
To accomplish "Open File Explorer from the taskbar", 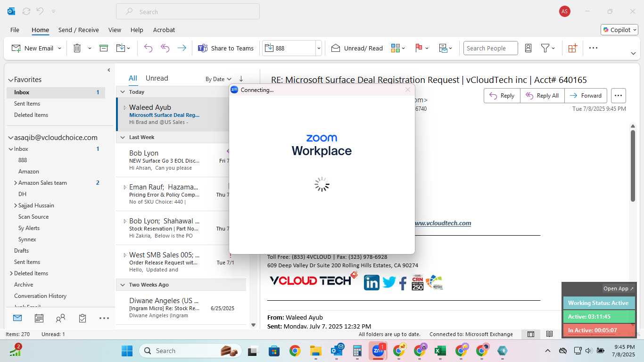I will (315, 351).
